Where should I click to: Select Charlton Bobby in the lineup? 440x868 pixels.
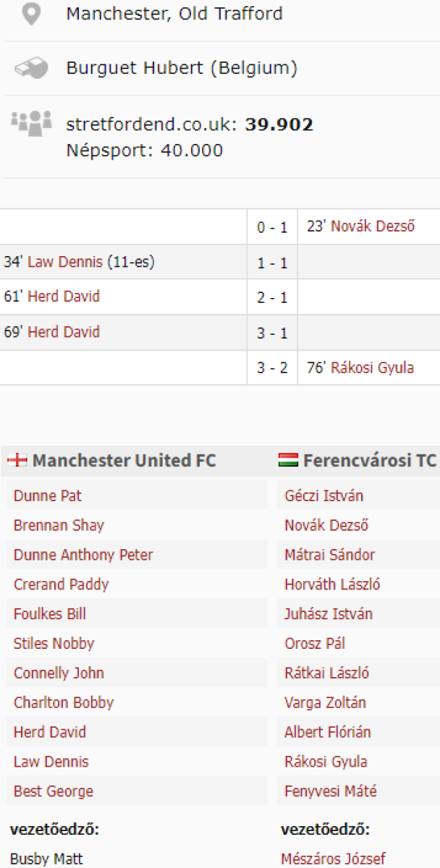tap(64, 702)
